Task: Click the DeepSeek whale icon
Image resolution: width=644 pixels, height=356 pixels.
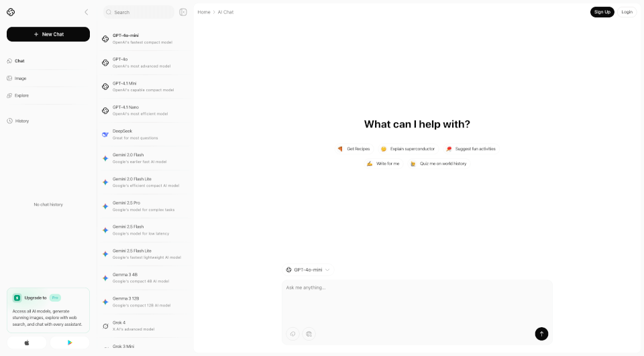Action: (105, 134)
